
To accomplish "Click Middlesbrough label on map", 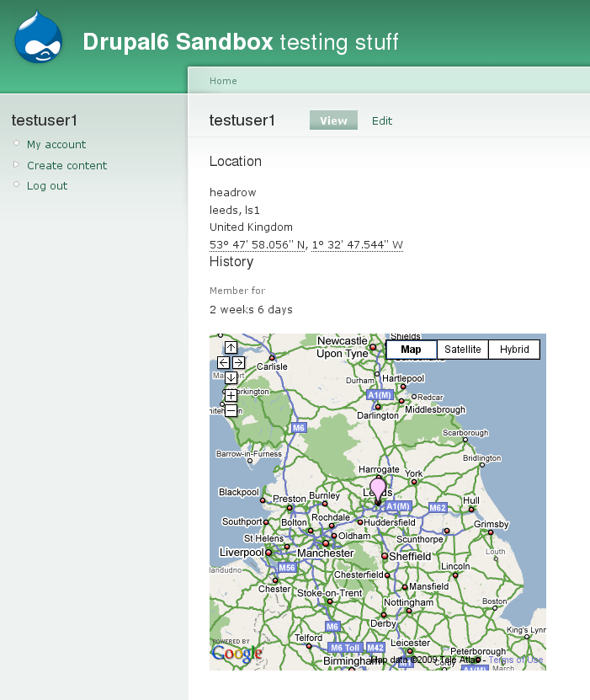I will [435, 409].
